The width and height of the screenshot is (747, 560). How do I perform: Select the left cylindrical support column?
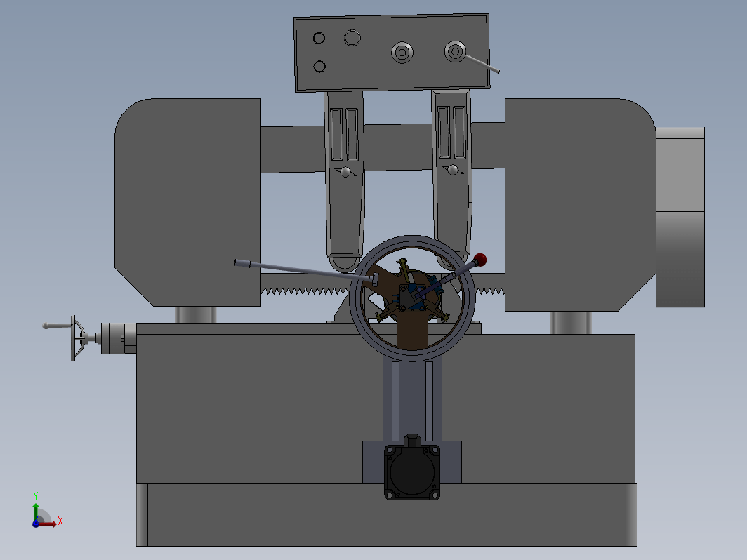(x=196, y=315)
